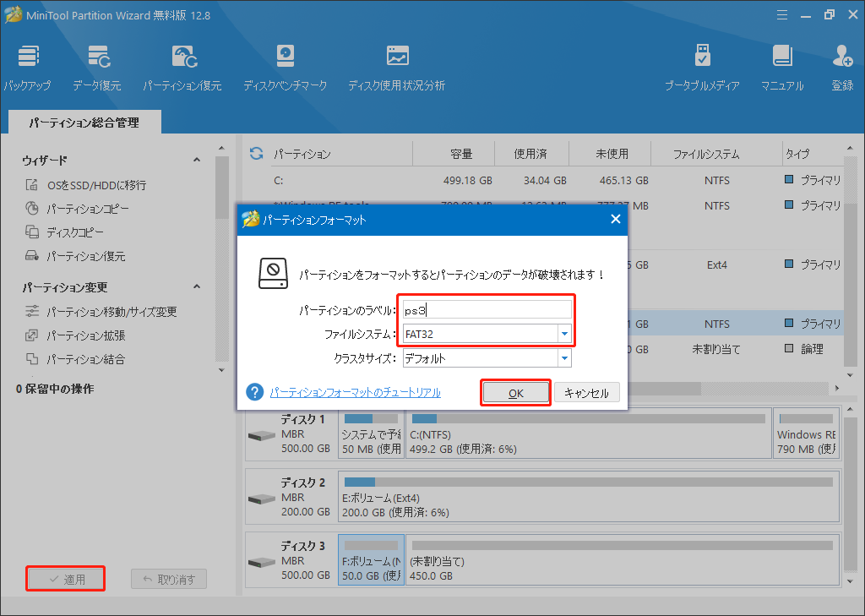This screenshot has width=865, height=616.
Task: Select Windows RE block on Disk 1
Action: tap(807, 433)
